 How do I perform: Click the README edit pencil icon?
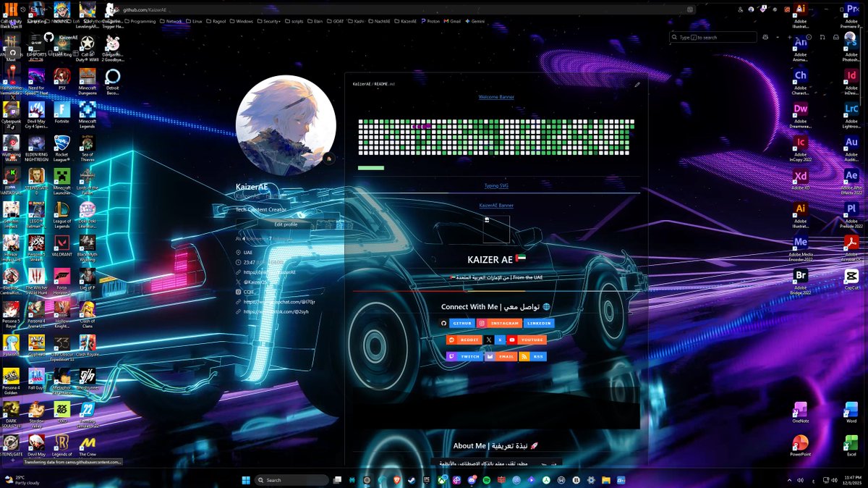[637, 84]
